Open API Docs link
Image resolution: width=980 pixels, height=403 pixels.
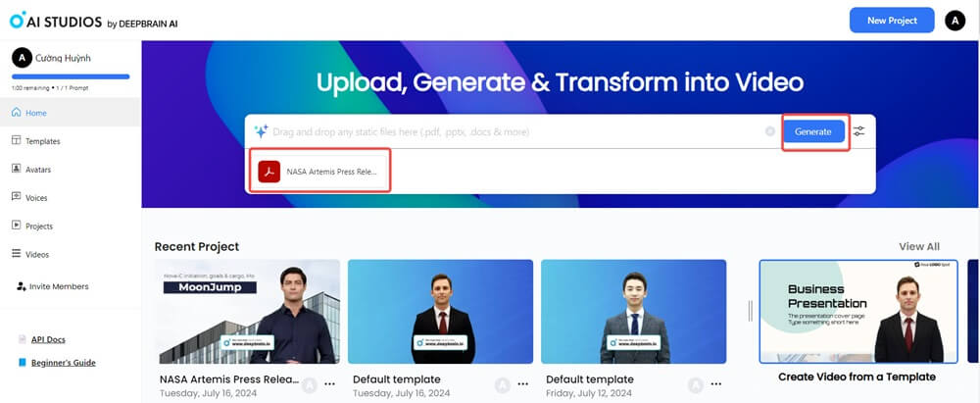tap(48, 339)
